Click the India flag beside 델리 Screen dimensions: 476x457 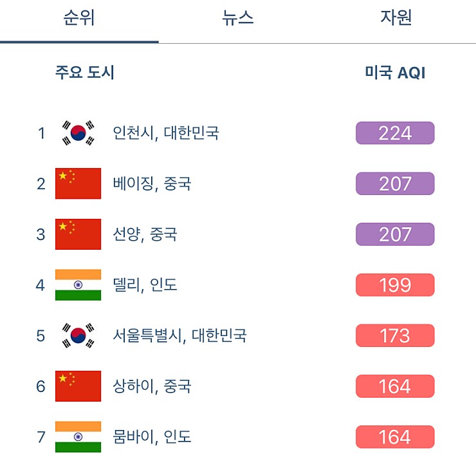coord(78,285)
